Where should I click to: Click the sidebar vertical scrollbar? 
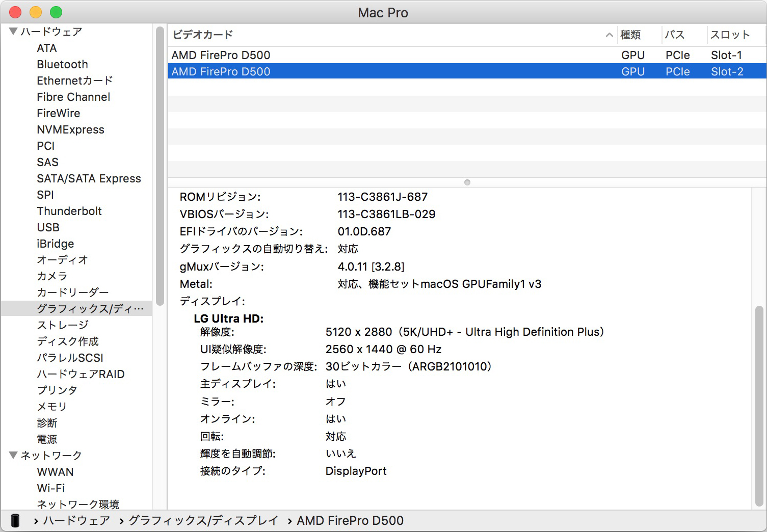tap(160, 166)
